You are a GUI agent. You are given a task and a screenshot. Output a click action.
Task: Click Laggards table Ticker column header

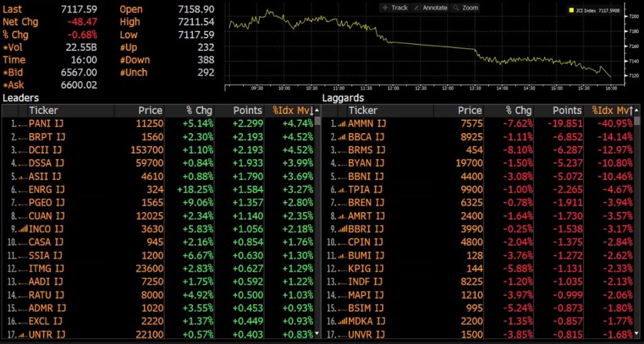tap(363, 111)
